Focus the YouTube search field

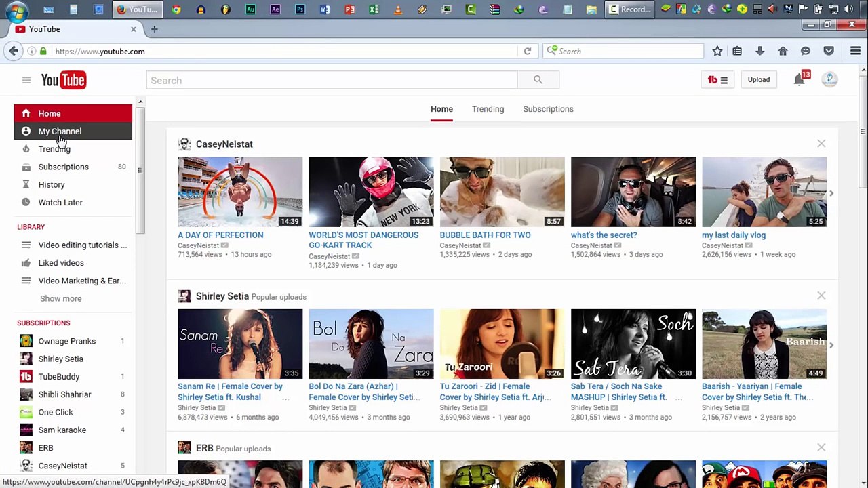[331, 80]
